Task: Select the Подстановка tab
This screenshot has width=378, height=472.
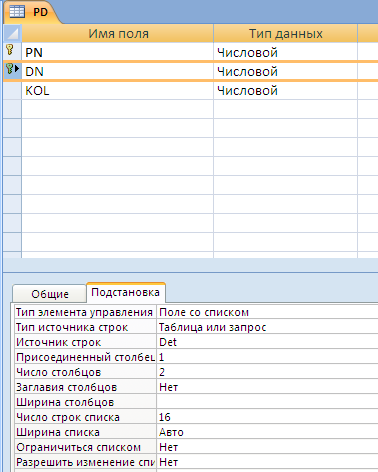Action: (126, 292)
